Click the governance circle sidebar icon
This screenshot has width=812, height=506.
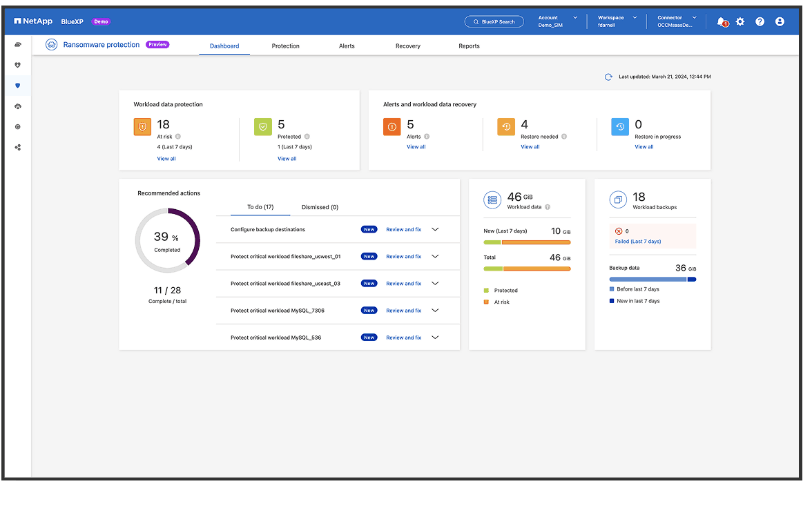[x=18, y=128]
